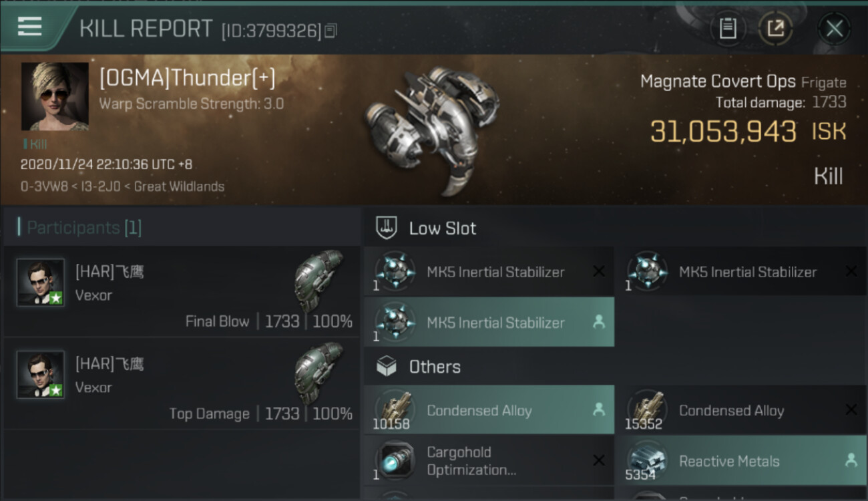The height and width of the screenshot is (501, 868).
Task: Open the clipboard report icon
Action: tap(728, 29)
